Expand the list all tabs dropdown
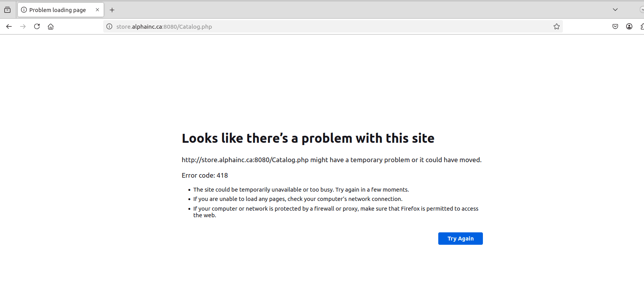Screen dimensions: 644x282 click(x=615, y=10)
